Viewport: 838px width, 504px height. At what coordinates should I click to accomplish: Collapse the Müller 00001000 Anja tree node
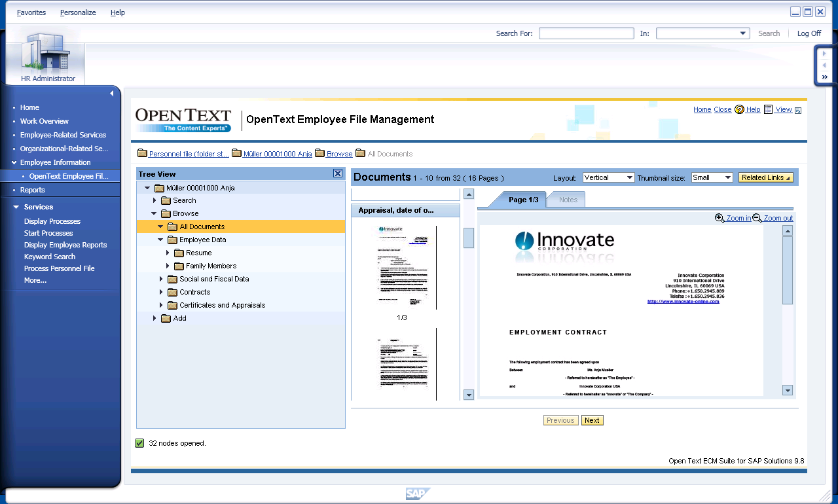coord(147,188)
